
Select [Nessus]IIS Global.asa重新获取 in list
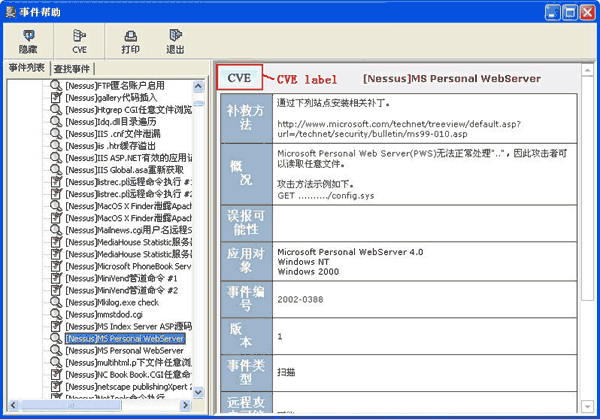pyautogui.click(x=124, y=170)
